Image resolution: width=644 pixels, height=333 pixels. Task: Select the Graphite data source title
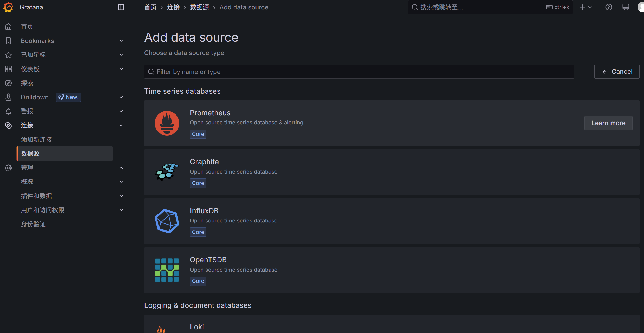pyautogui.click(x=204, y=162)
